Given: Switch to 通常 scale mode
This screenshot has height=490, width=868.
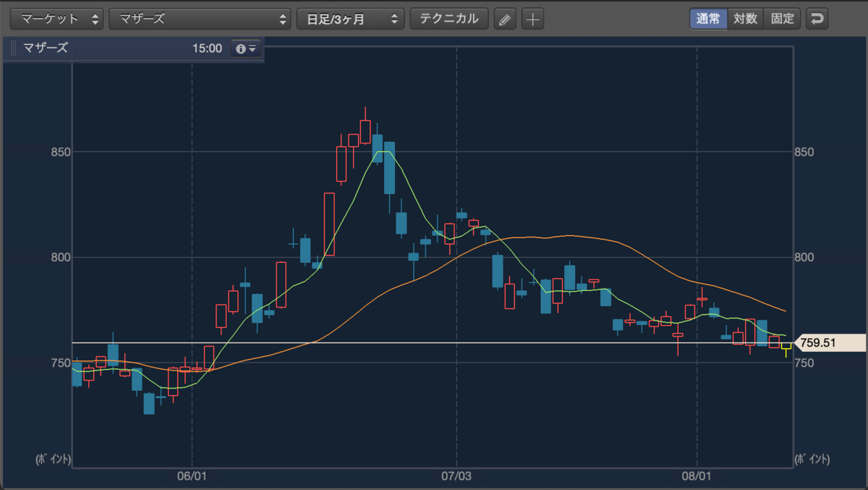Looking at the screenshot, I should [708, 19].
